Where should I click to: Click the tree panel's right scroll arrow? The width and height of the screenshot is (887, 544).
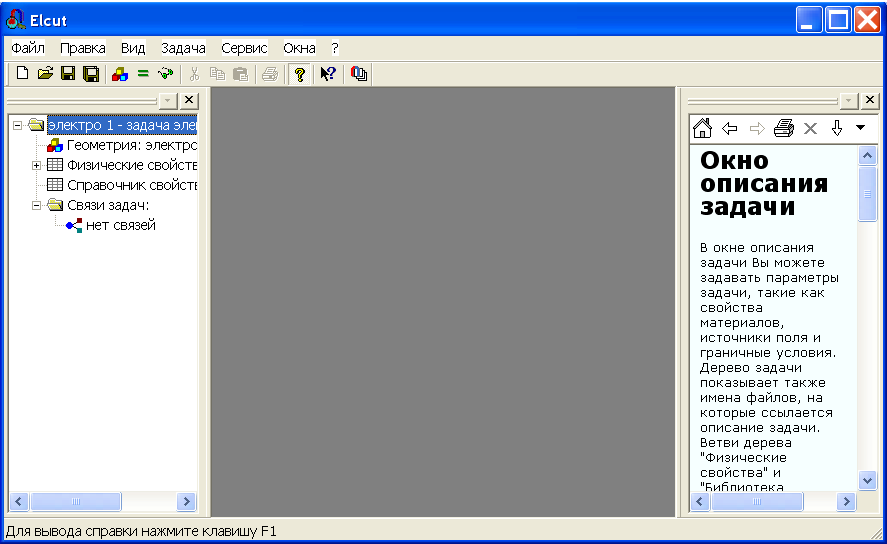click(186, 502)
